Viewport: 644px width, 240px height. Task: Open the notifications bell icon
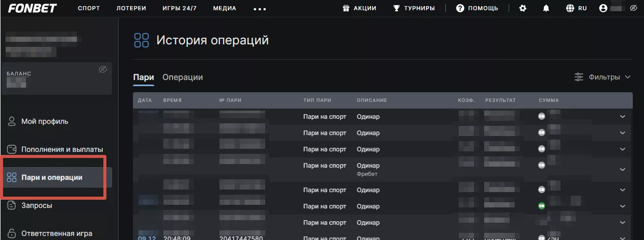point(546,8)
